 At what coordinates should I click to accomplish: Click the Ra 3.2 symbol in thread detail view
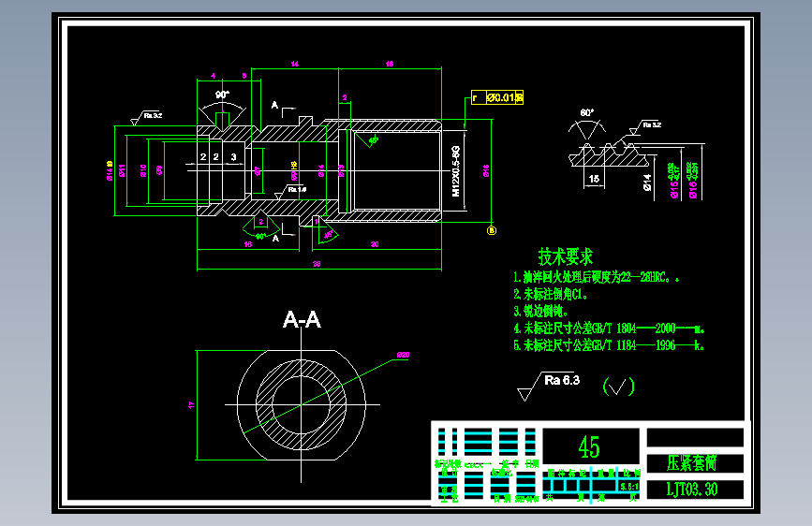coord(646,127)
